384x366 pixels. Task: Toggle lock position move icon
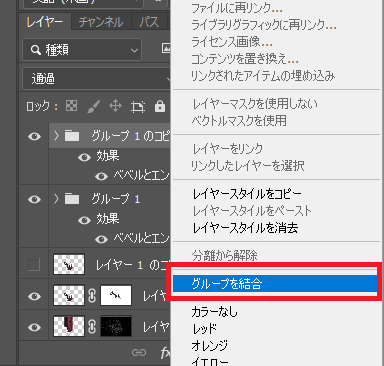[115, 106]
